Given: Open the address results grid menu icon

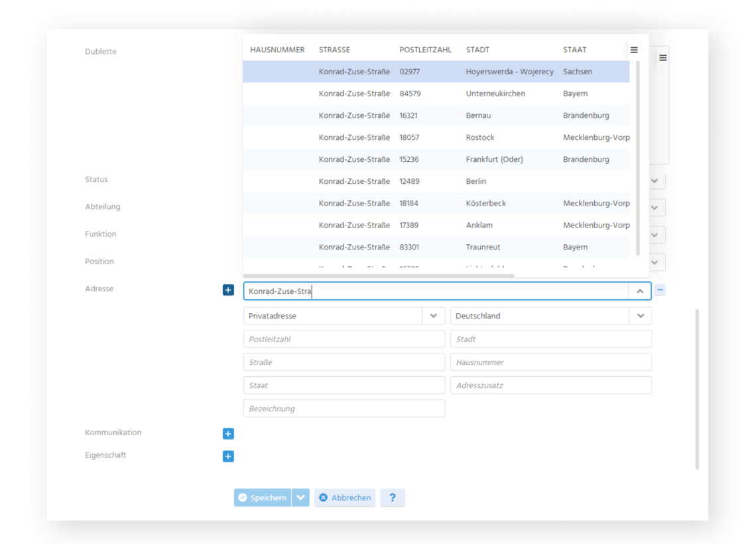Looking at the screenshot, I should [x=634, y=50].
